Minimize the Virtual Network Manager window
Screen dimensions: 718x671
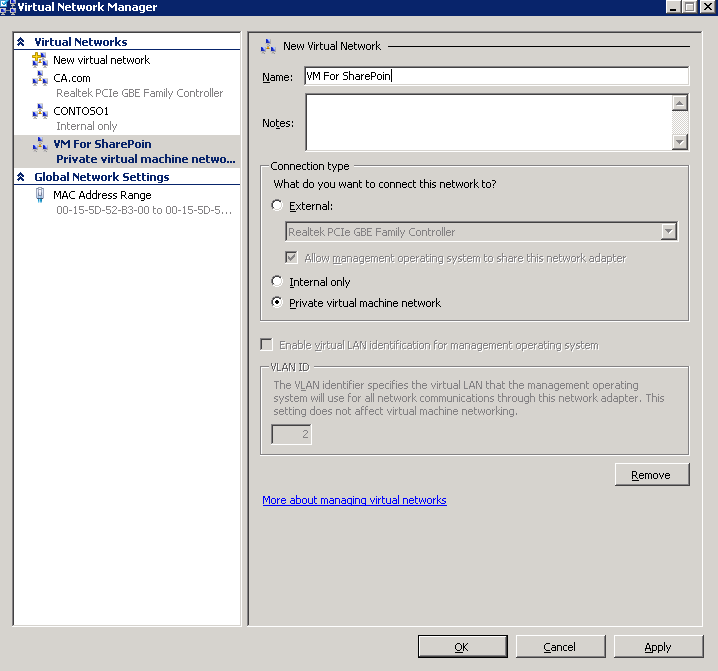click(x=672, y=7)
